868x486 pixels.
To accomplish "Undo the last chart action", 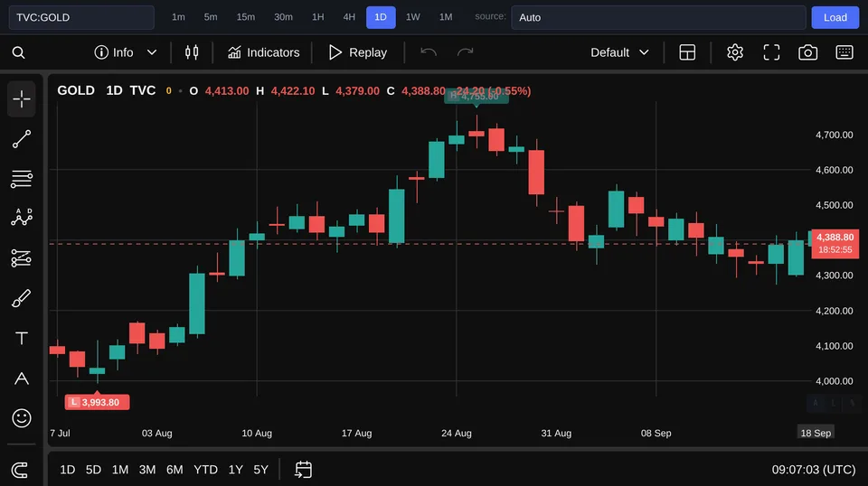I will 429,52.
